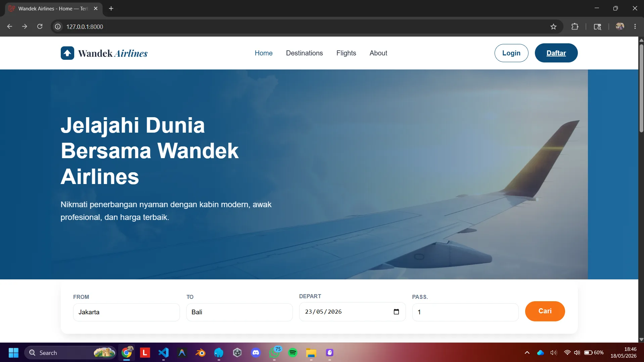Image resolution: width=644 pixels, height=362 pixels.
Task: Click the Wandek Airlines logo icon
Action: click(x=67, y=53)
